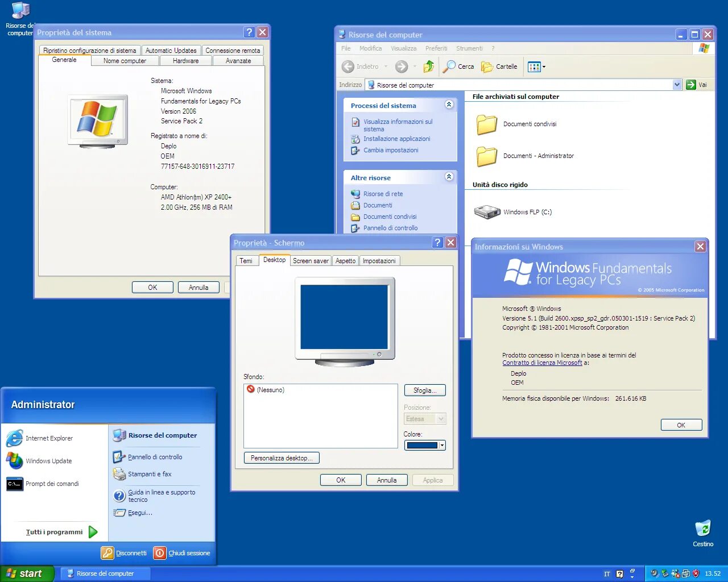Viewport: 728px width, 582px height.
Task: Click Contratto di licenza Microsoft link
Action: [x=542, y=363]
